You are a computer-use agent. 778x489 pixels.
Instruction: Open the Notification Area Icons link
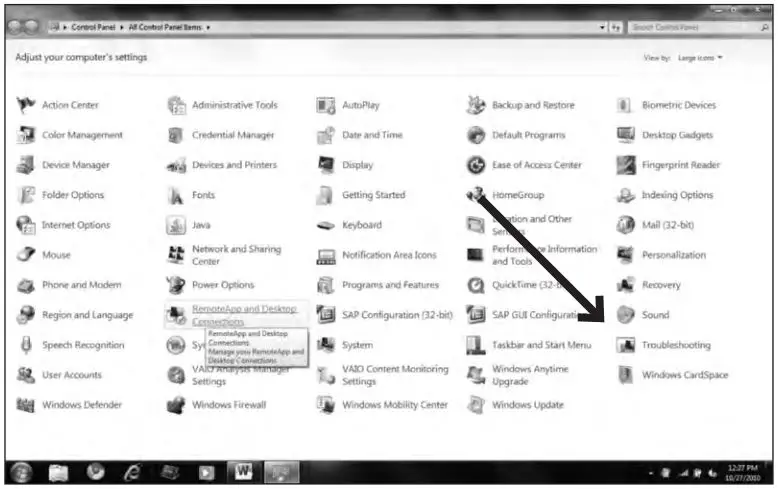(389, 255)
